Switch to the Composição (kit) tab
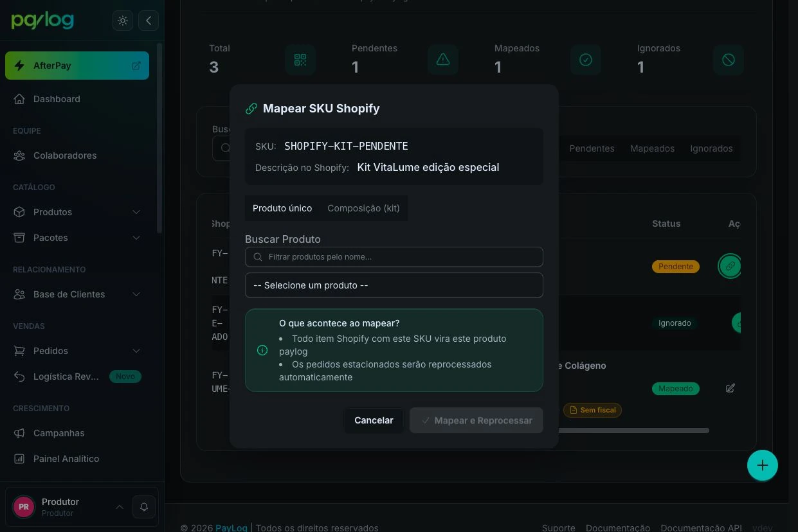Screen dimensions: 798x532 point(363,208)
